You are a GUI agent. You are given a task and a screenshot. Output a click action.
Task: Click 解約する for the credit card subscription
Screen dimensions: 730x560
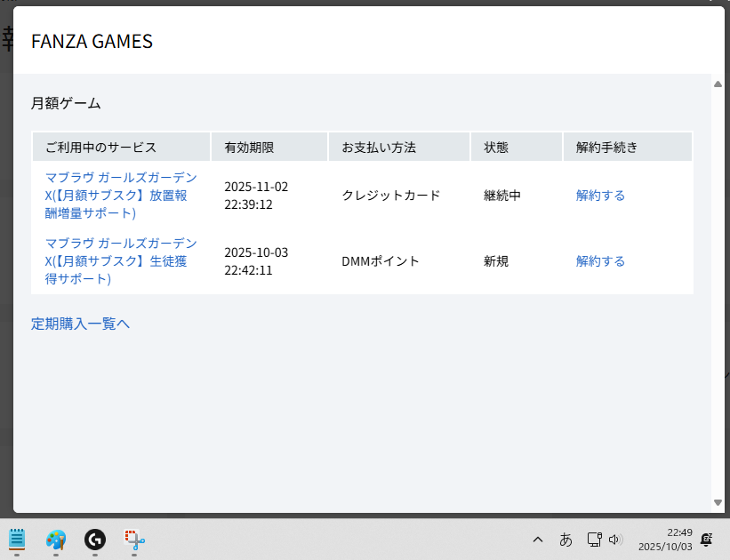click(600, 196)
